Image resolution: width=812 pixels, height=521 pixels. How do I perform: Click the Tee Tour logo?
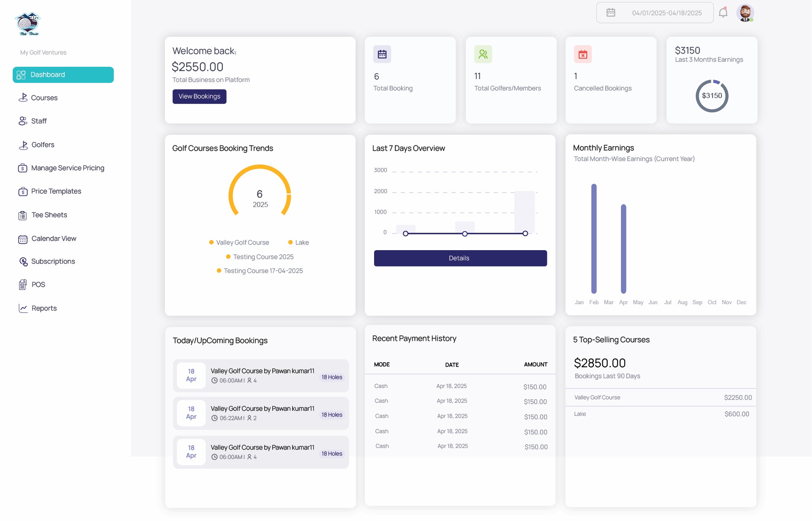(28, 24)
